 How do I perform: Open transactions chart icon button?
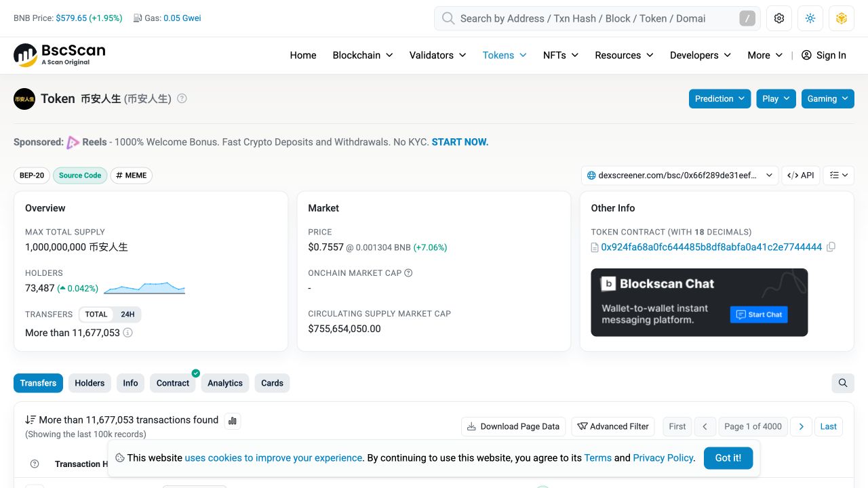[x=233, y=421]
